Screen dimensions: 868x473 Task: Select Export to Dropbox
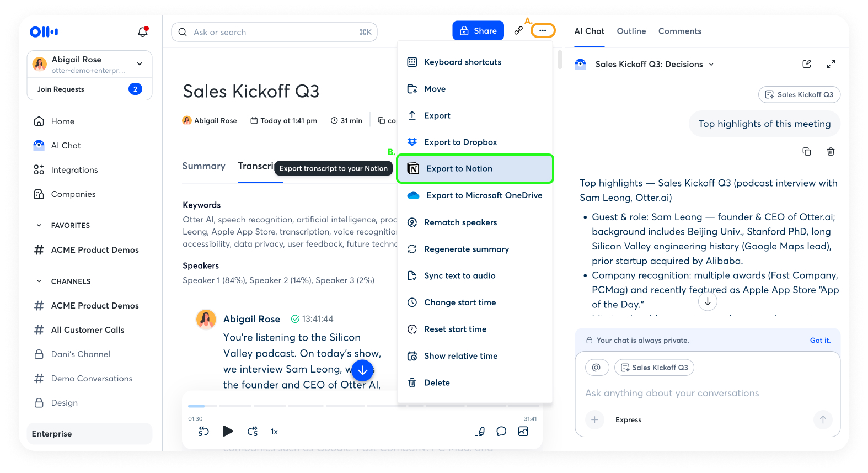[x=475, y=142]
